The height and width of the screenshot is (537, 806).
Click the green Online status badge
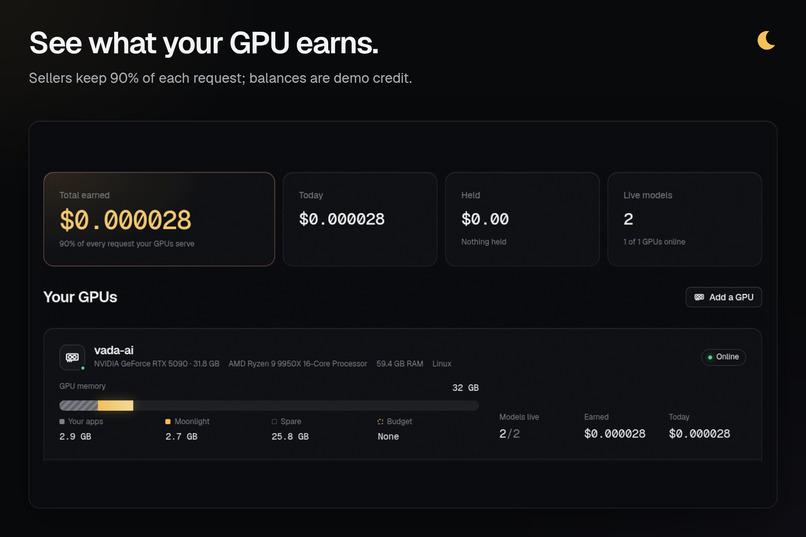(723, 357)
